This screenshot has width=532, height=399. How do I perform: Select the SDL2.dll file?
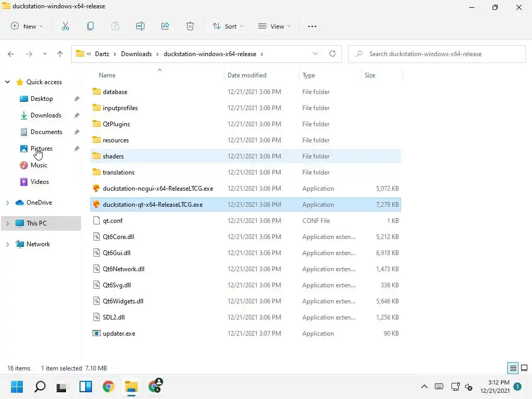[246, 317]
